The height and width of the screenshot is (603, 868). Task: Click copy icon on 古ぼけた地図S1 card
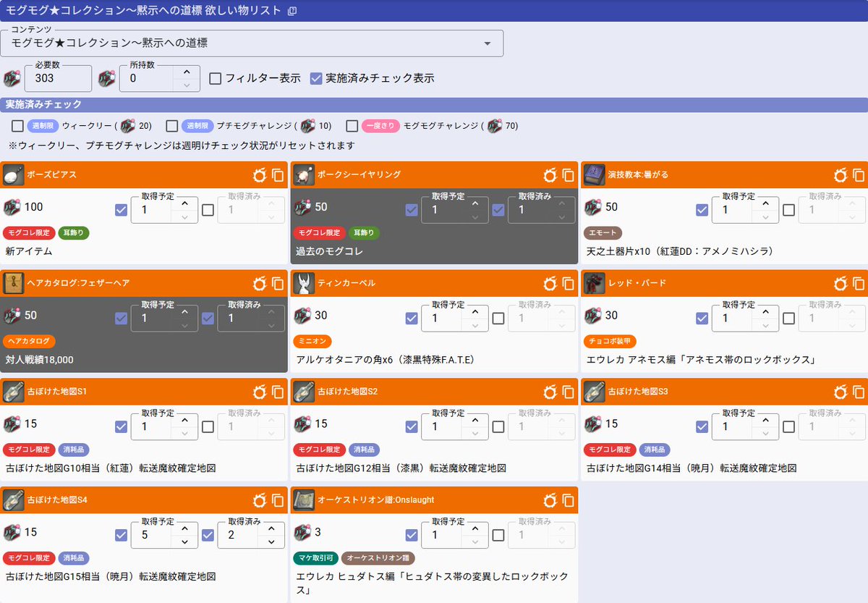point(278,392)
